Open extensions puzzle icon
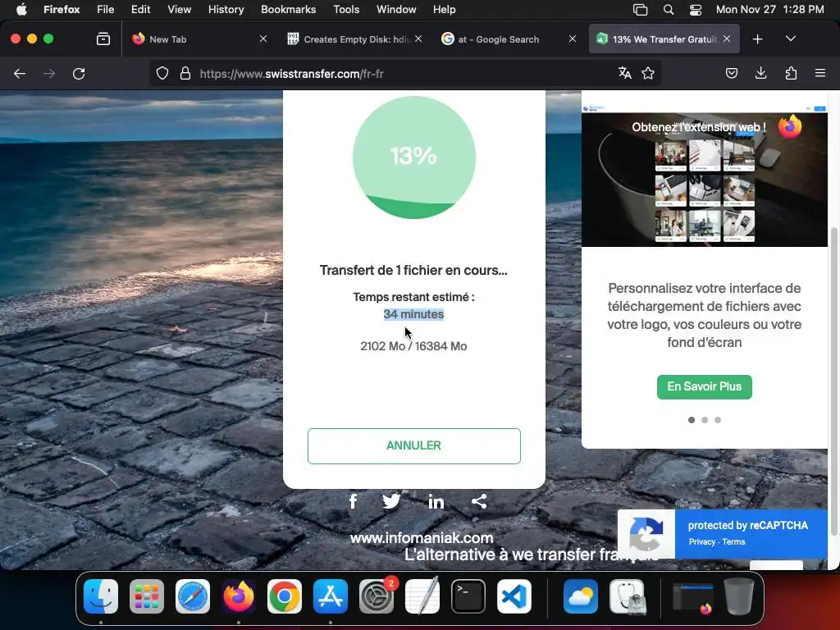Viewport: 840px width, 630px height. tap(791, 73)
